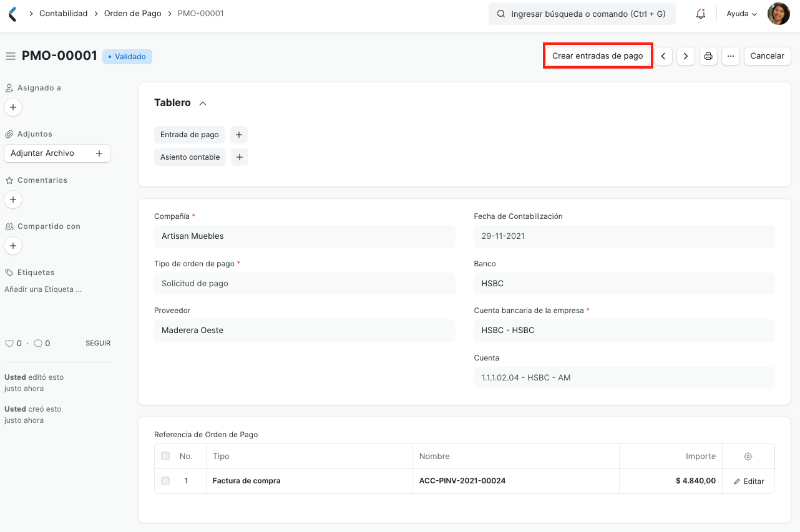The height and width of the screenshot is (532, 800).
Task: Open Asiento contable linked documents
Action: tap(190, 157)
